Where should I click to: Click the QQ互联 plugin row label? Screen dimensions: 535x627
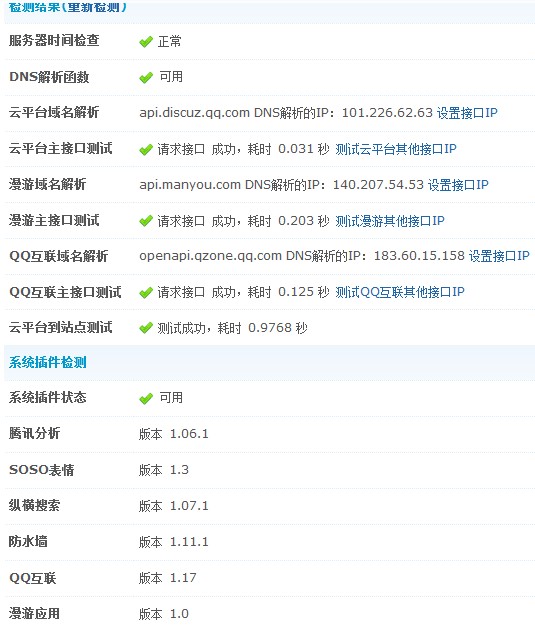click(33, 578)
